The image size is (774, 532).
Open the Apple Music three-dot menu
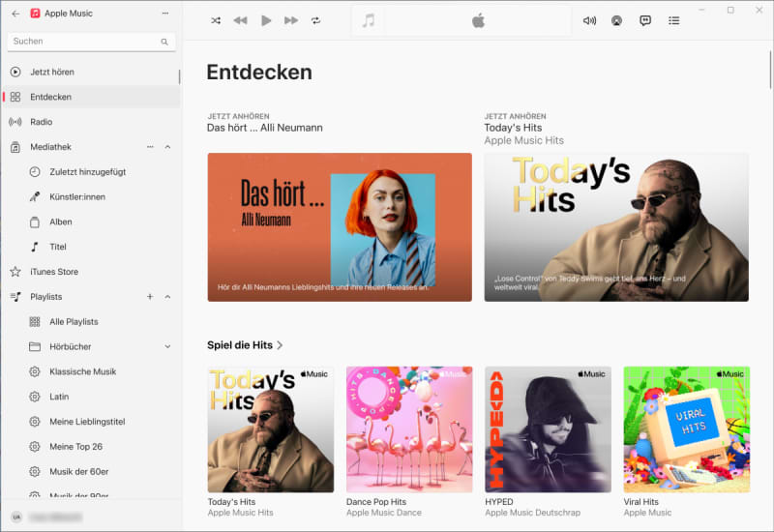click(165, 14)
